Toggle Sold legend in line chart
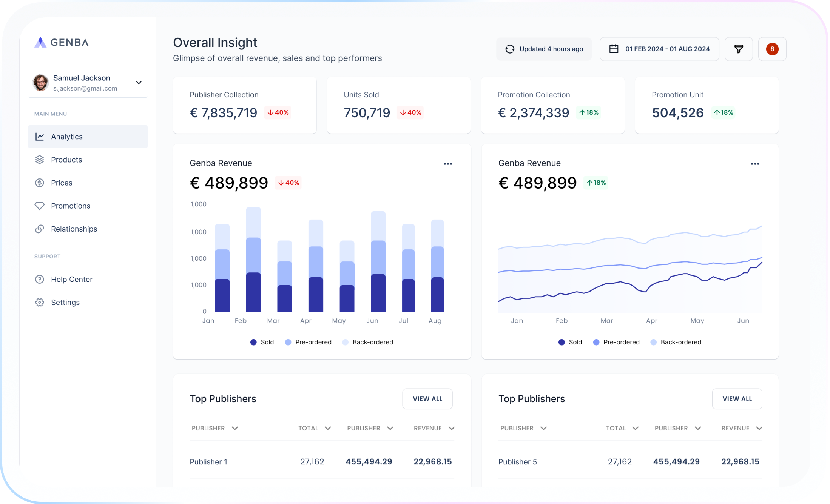 (570, 342)
